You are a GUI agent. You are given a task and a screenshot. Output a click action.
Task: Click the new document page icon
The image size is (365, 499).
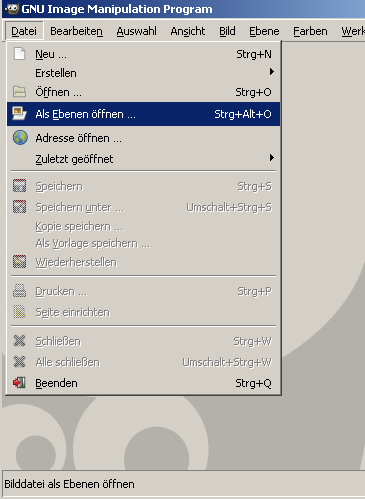[x=19, y=54]
